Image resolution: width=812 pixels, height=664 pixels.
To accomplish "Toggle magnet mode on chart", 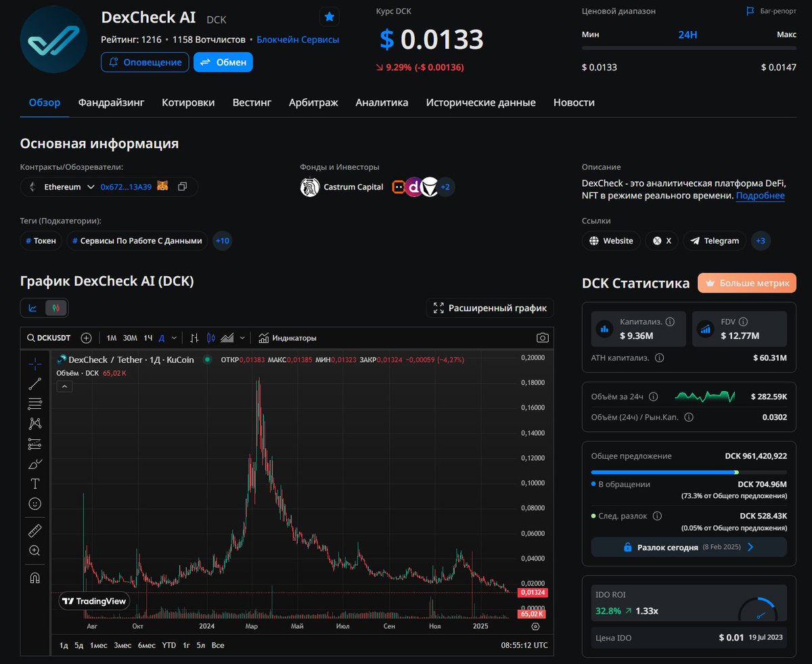I will pos(35,577).
